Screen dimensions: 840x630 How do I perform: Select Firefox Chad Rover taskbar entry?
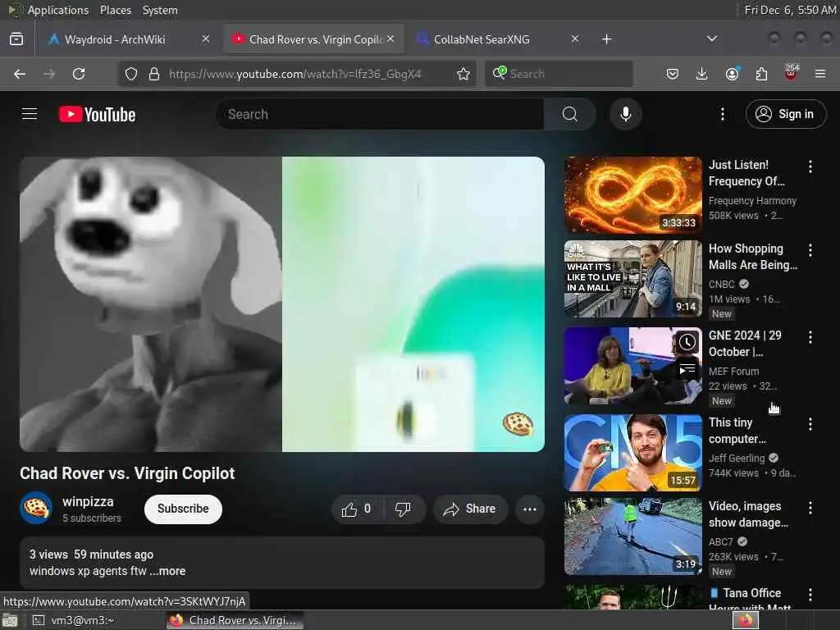click(234, 620)
